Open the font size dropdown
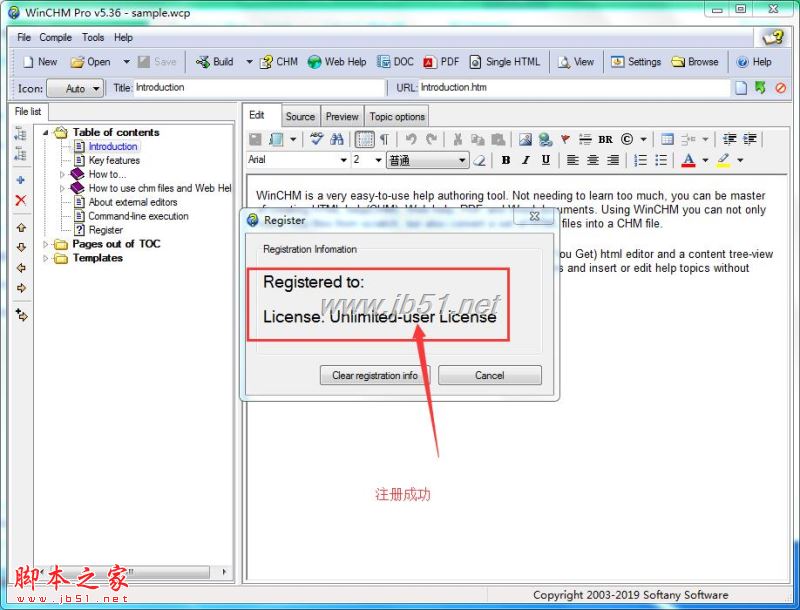This screenshot has height=610, width=800. pyautogui.click(x=379, y=160)
